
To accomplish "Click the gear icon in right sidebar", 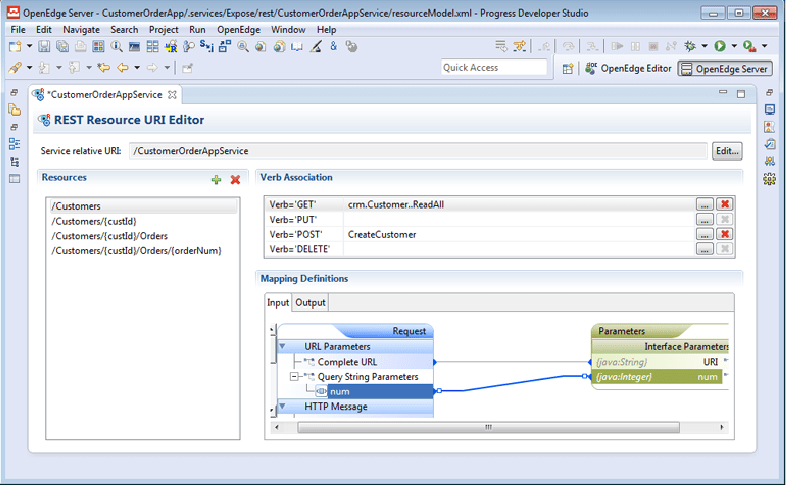I will coord(769,179).
